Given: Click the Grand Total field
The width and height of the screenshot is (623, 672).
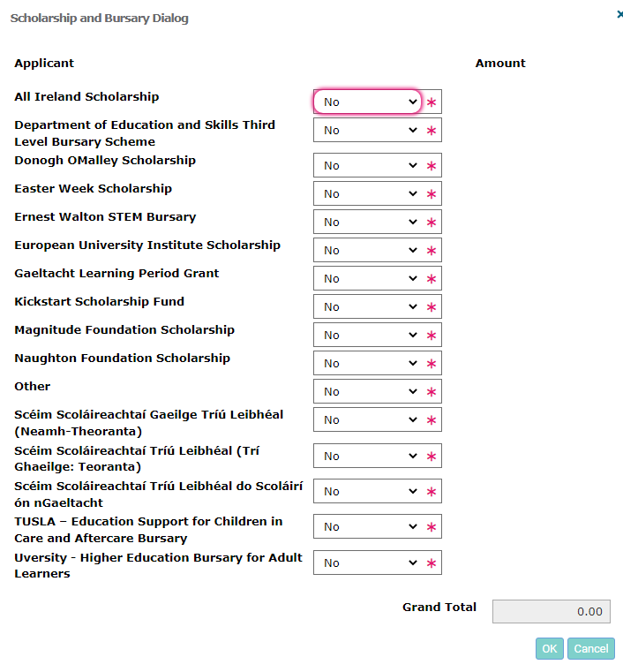Looking at the screenshot, I should pyautogui.click(x=551, y=611).
